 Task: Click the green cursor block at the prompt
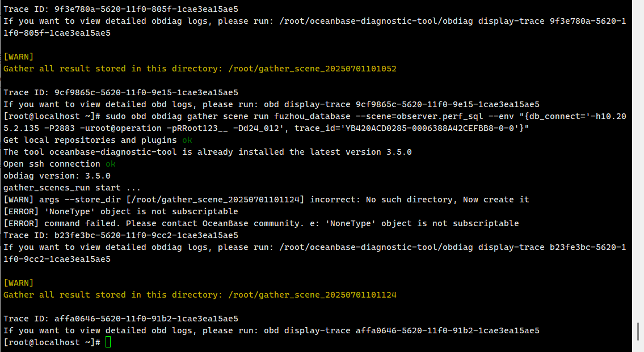108,342
